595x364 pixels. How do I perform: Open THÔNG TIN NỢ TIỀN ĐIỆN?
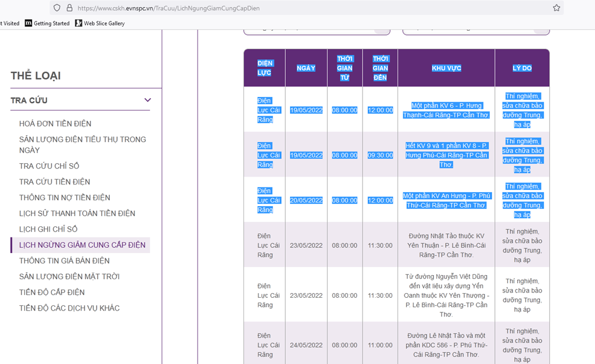tap(64, 197)
